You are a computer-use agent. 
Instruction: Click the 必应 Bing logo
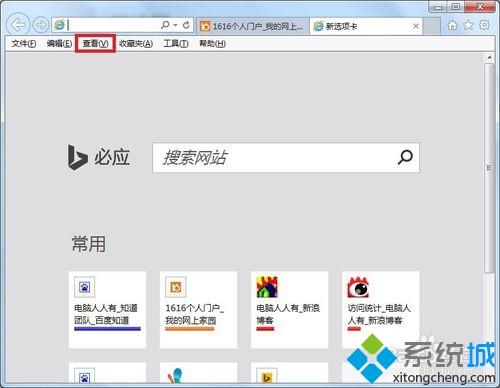click(99, 157)
